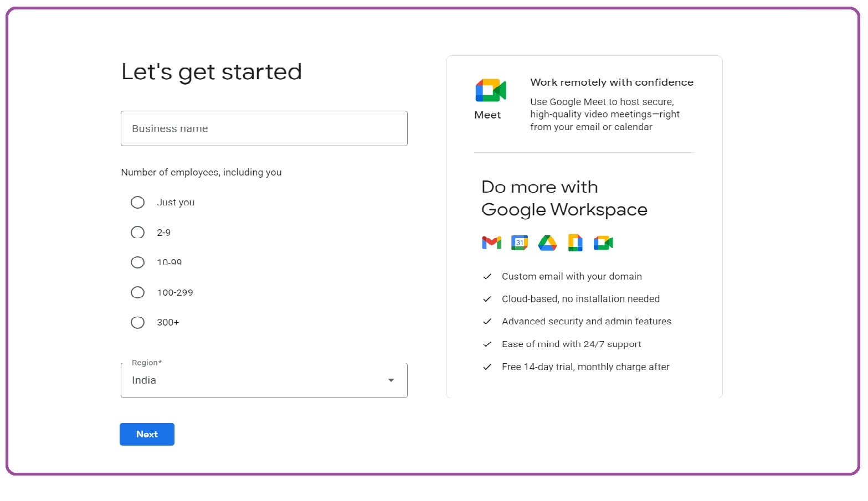868x501 pixels.
Task: Click the Advanced security and admin features text
Action: click(587, 321)
